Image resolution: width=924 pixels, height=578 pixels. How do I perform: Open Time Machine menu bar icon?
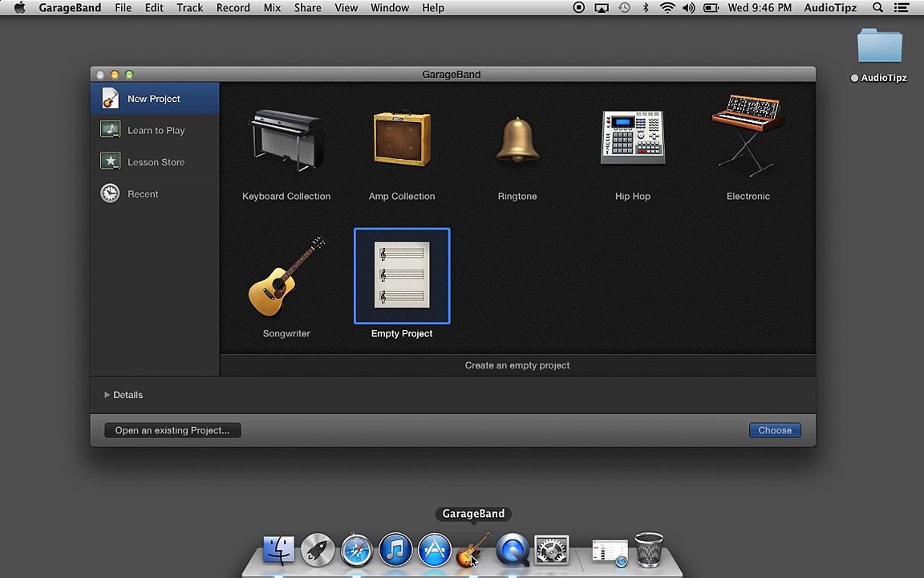pos(624,8)
